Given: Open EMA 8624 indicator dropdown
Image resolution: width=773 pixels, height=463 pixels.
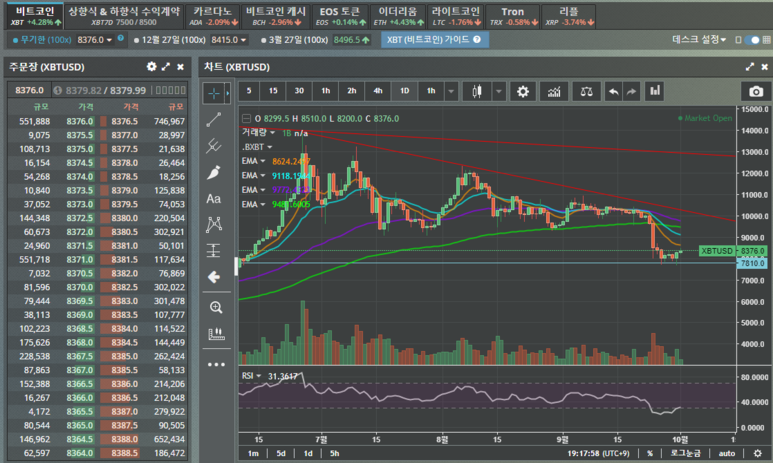Looking at the screenshot, I should coord(263,161).
